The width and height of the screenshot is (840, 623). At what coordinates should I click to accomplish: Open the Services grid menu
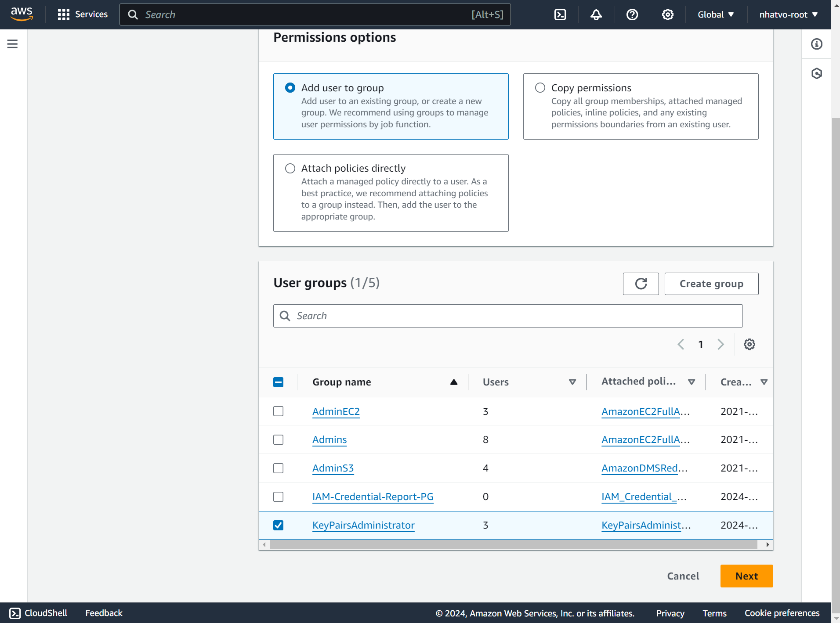point(64,14)
